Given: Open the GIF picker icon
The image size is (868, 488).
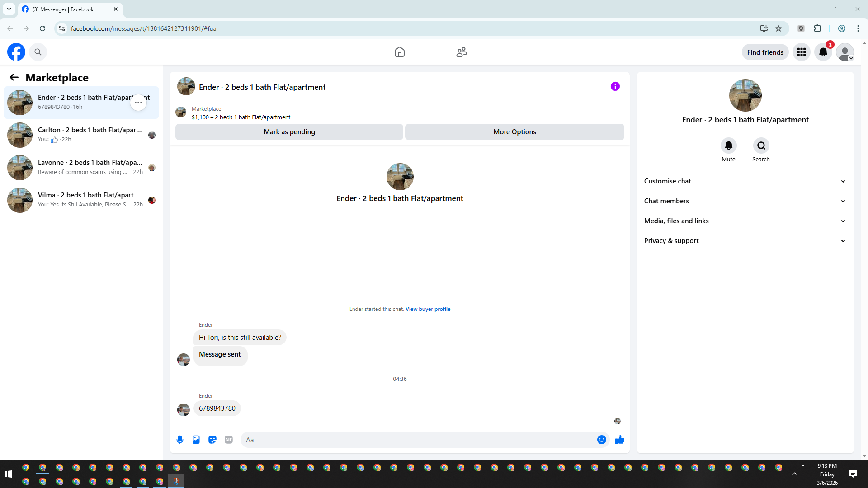Looking at the screenshot, I should (229, 440).
